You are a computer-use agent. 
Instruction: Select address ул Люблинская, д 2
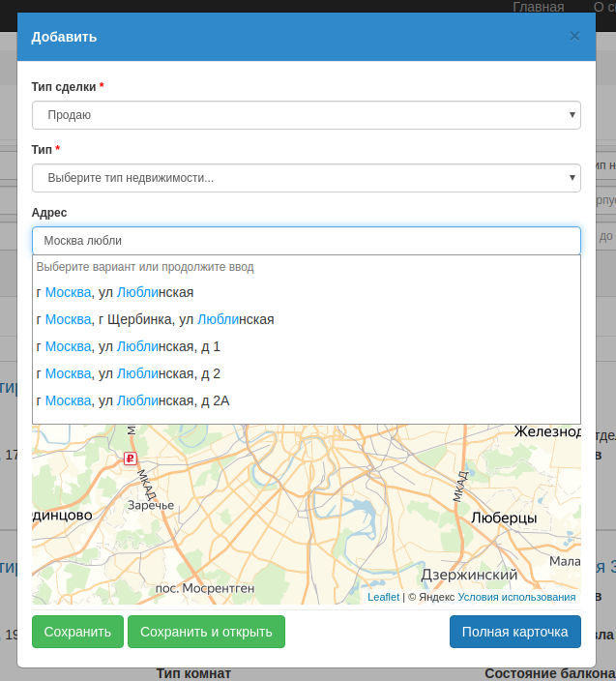pos(129,373)
